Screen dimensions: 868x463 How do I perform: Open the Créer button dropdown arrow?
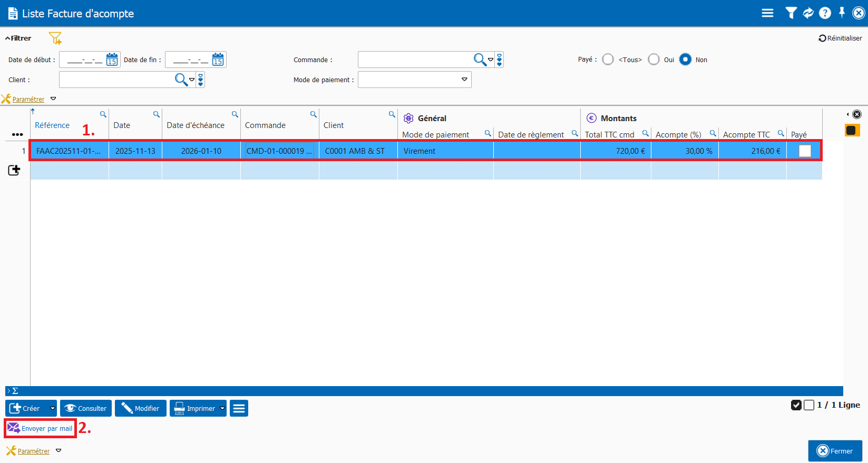pyautogui.click(x=52, y=408)
